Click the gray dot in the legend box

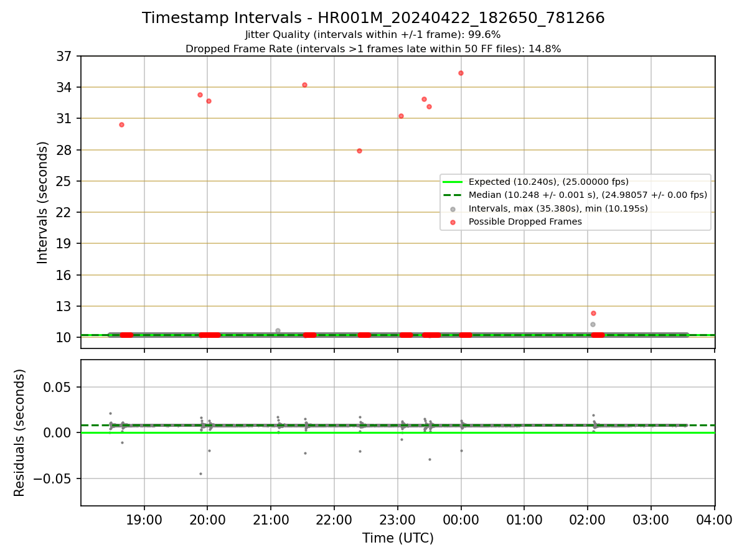(x=453, y=209)
